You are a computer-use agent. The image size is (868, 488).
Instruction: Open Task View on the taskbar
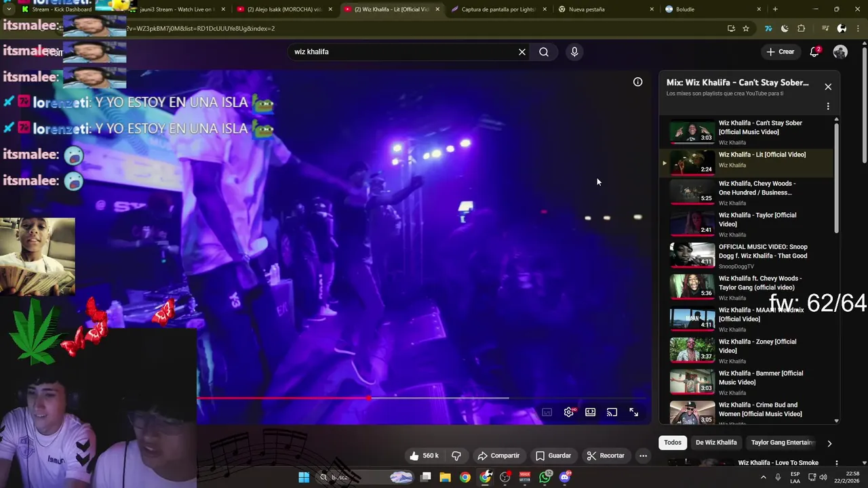pos(425,477)
